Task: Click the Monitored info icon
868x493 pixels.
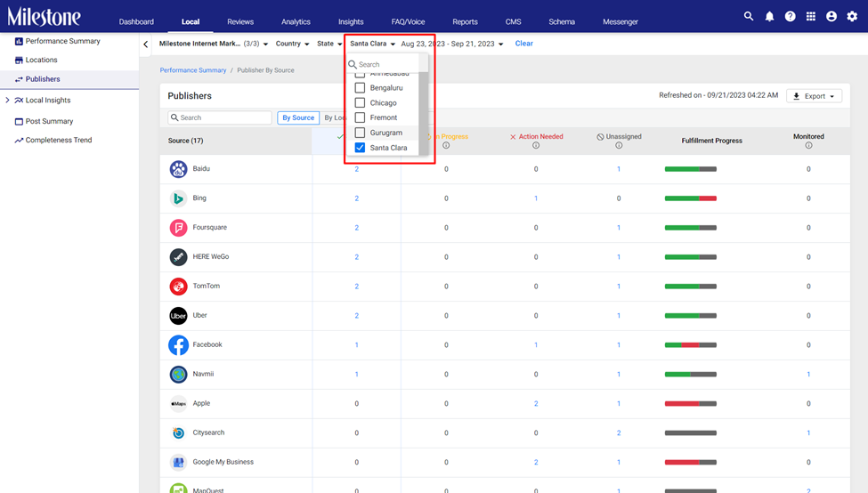Action: coord(808,146)
